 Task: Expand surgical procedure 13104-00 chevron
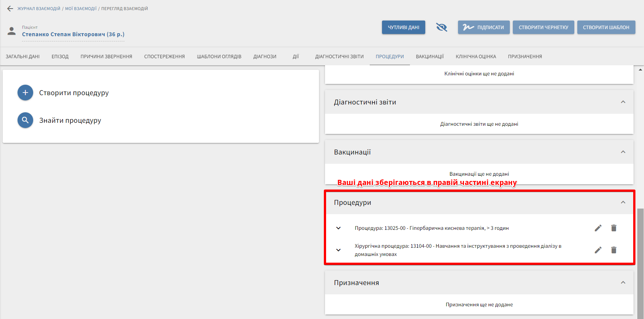(x=338, y=250)
